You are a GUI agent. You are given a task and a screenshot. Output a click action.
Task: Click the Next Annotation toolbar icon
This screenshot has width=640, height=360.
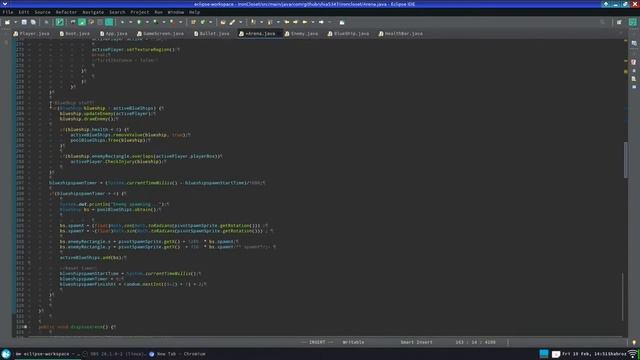coord(253,22)
